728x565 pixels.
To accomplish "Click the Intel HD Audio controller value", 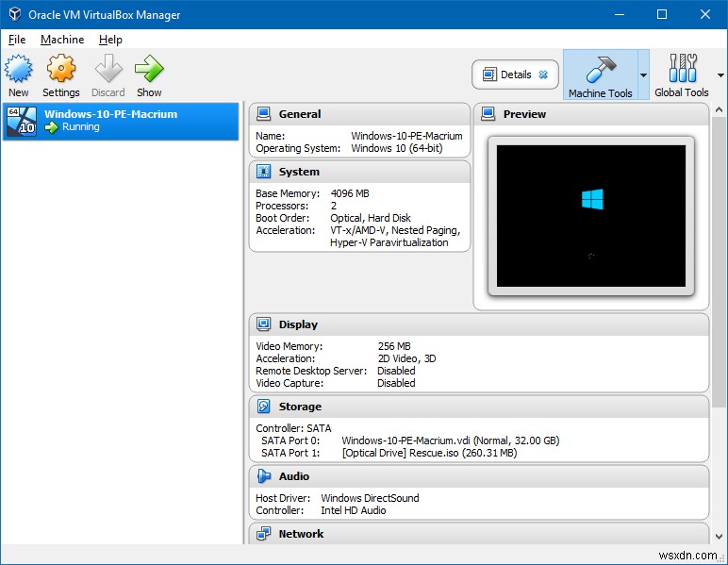I will pyautogui.click(x=353, y=510).
